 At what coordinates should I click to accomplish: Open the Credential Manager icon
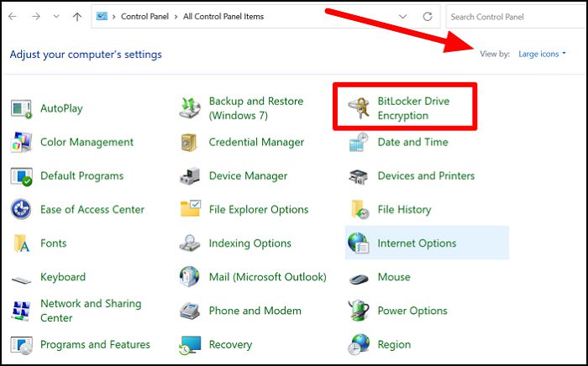pos(189,142)
